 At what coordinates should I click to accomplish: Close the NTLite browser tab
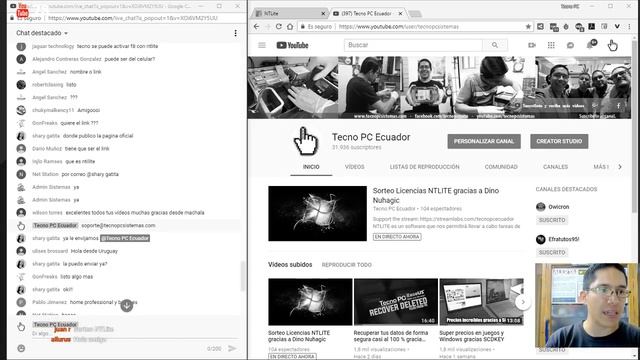pos(323,13)
